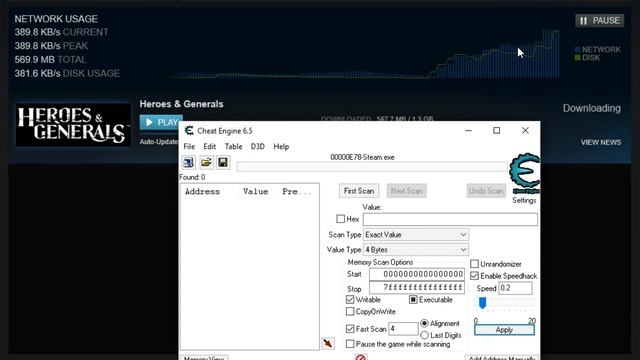This screenshot has width=640, height=360.
Task: Click the First Scan button
Action: coord(359,191)
